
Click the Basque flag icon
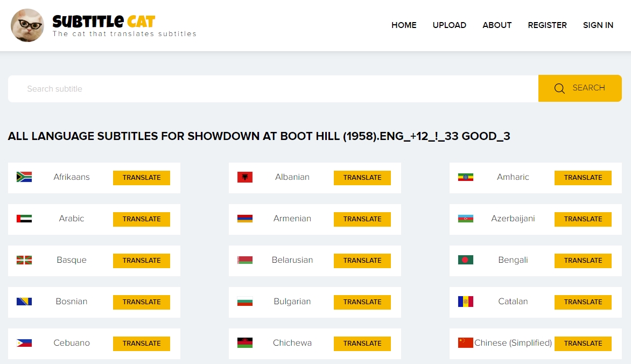(24, 260)
